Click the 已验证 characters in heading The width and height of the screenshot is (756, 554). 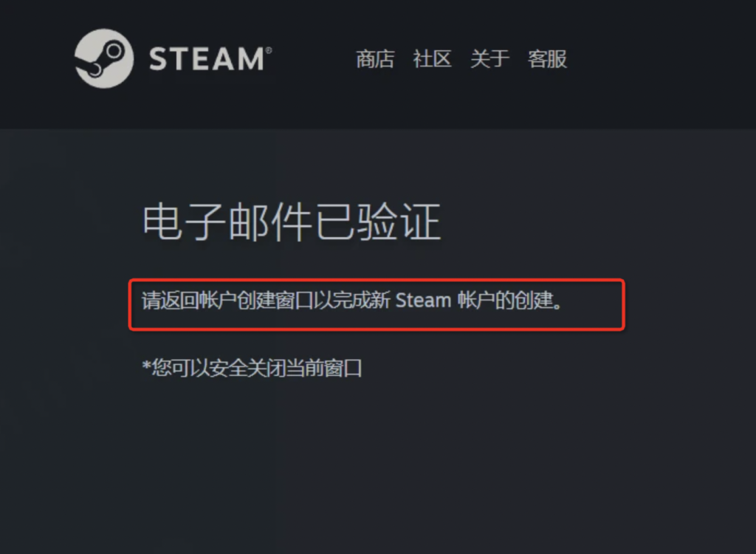(377, 222)
